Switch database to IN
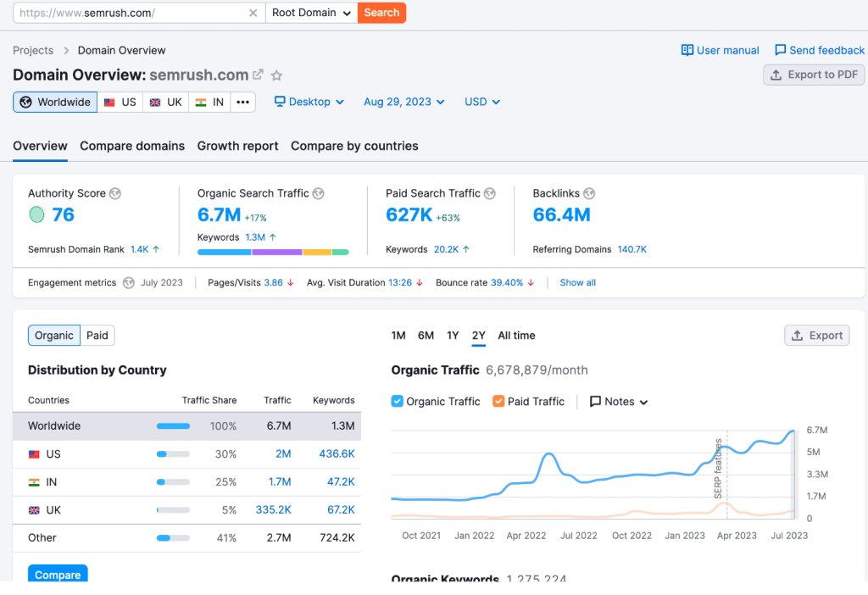 tap(210, 102)
